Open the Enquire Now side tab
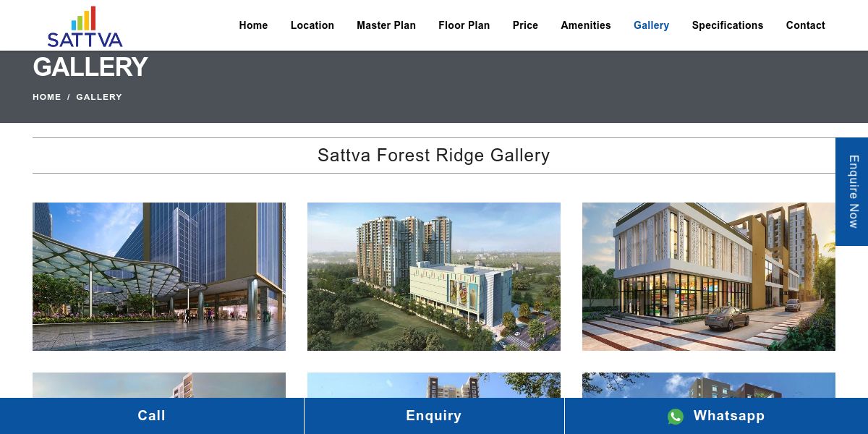This screenshot has width=868, height=434. coord(852,192)
